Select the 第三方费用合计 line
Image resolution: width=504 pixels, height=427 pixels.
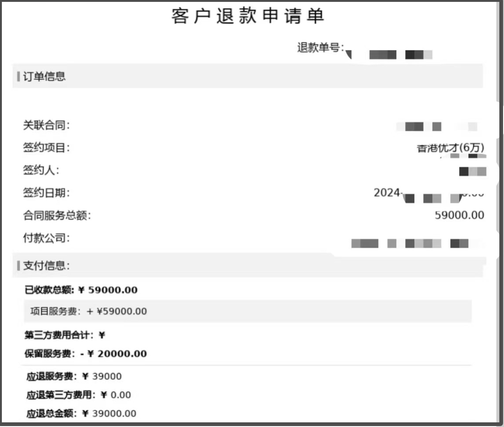point(65,335)
